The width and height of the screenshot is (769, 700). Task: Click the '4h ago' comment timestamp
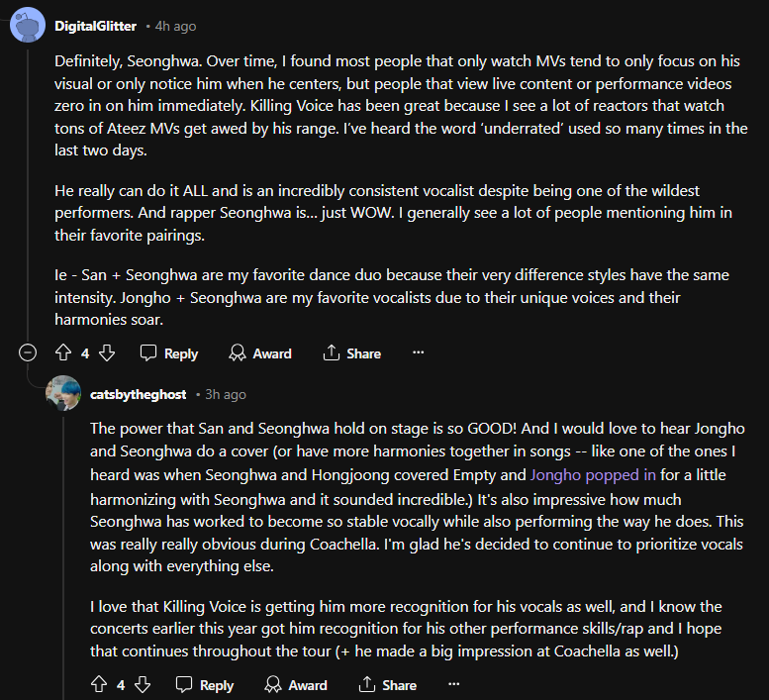click(177, 25)
